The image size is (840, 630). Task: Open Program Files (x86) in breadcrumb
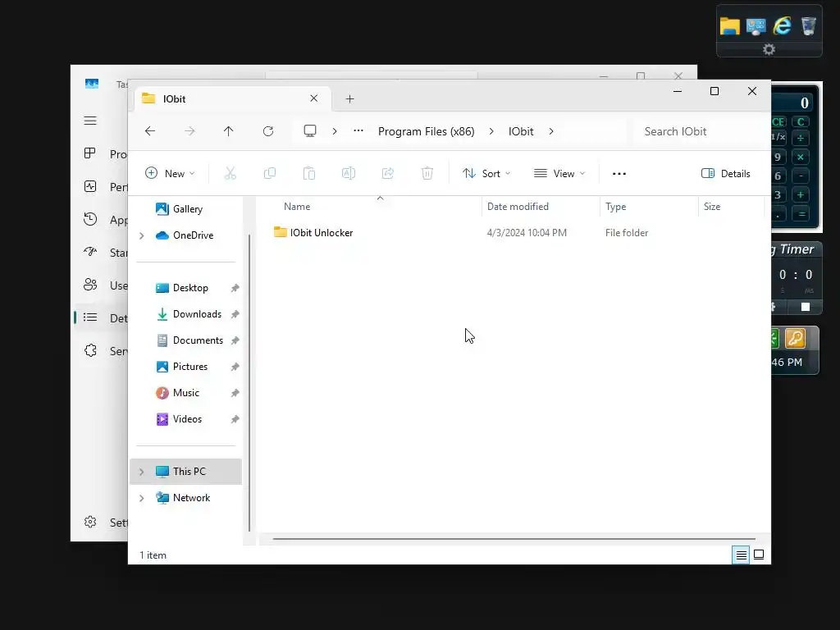click(x=427, y=131)
